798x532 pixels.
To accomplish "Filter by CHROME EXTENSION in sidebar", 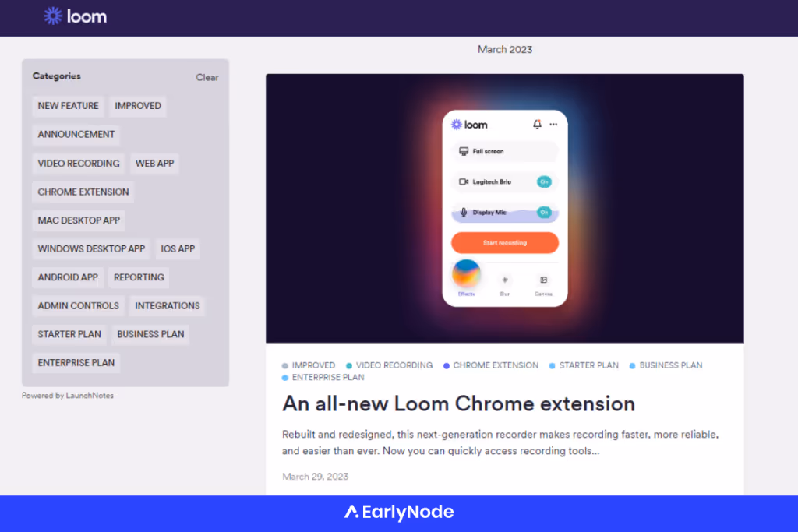I will click(x=83, y=192).
